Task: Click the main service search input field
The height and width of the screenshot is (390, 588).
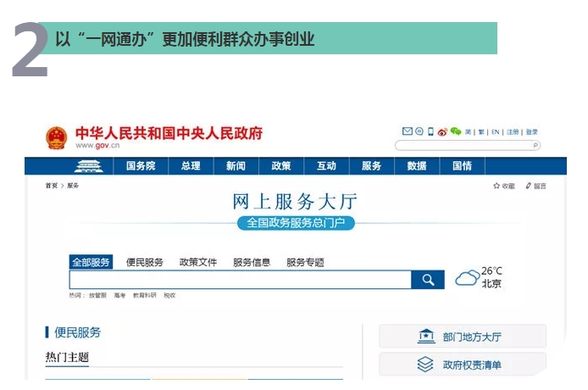Action: [240, 280]
